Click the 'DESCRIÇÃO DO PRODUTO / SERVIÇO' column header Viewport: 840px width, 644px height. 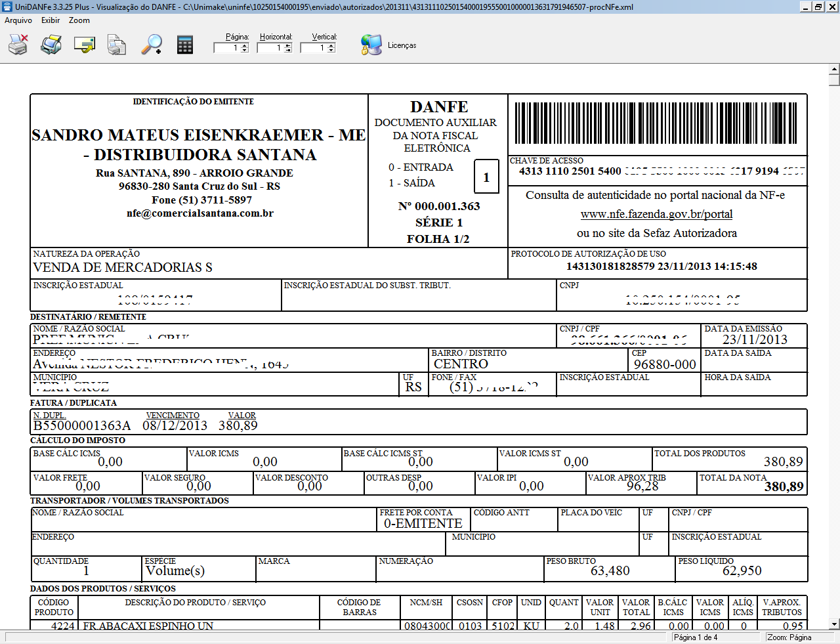196,603
